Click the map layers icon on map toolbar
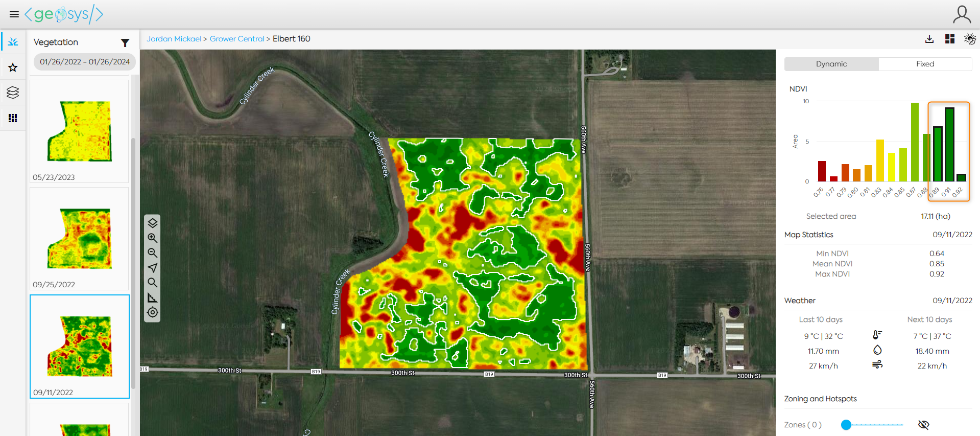Image resolution: width=980 pixels, height=436 pixels. click(152, 223)
